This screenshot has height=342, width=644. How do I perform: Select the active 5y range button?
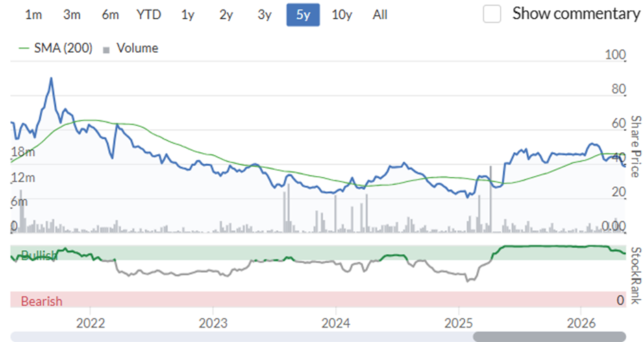(303, 15)
